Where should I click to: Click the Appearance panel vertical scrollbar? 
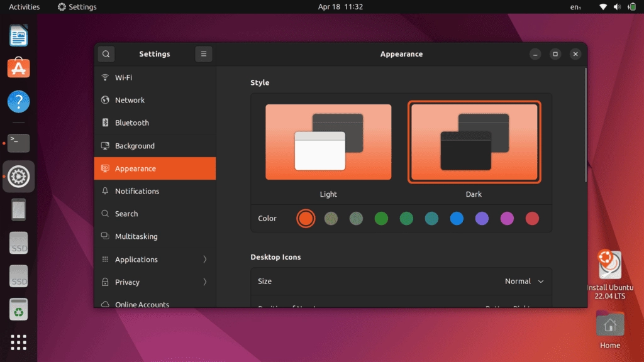point(586,125)
